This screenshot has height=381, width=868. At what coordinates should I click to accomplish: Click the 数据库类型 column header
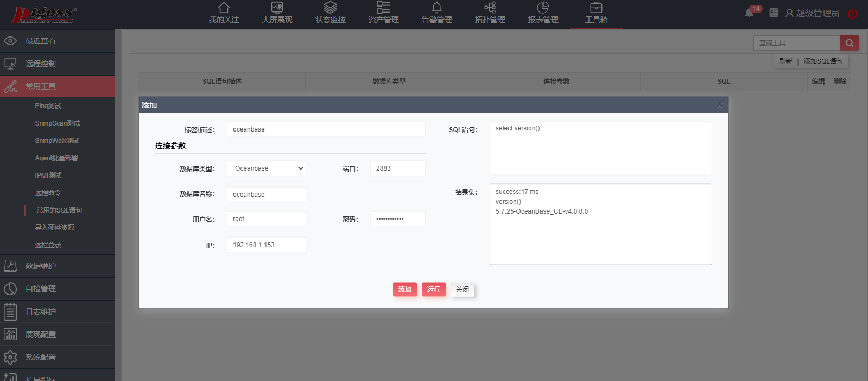(x=389, y=82)
